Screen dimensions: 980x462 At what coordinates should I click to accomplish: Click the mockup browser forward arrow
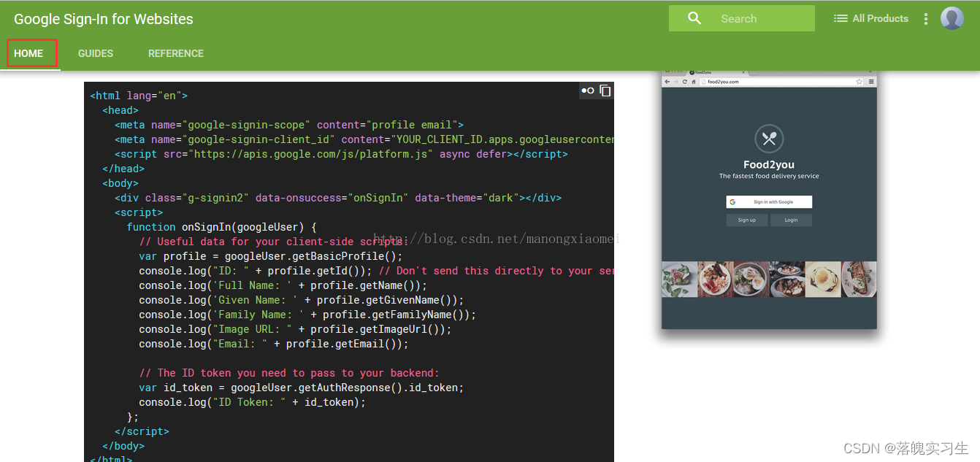click(675, 82)
